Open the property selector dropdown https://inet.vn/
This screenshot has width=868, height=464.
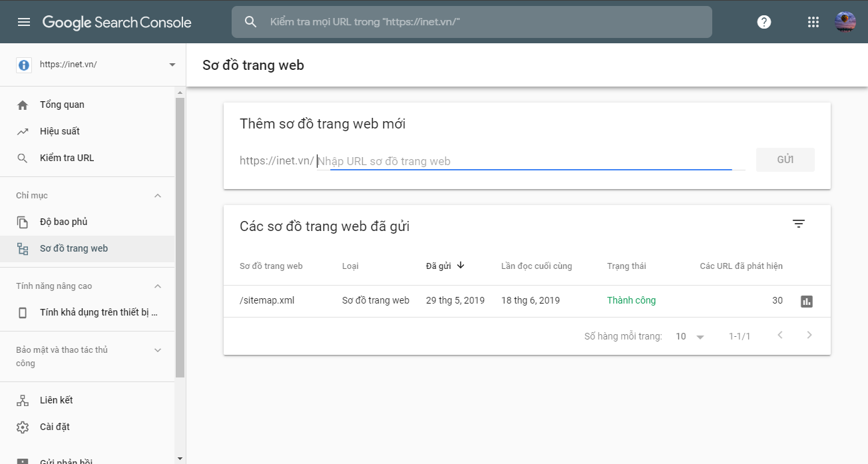(93, 65)
